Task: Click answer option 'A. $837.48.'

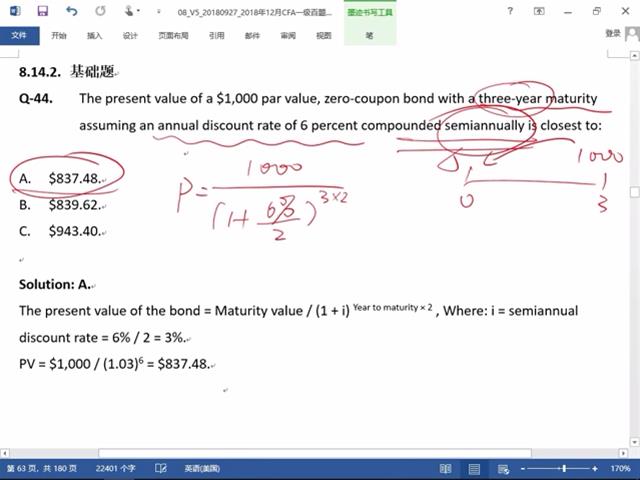Action: point(60,178)
